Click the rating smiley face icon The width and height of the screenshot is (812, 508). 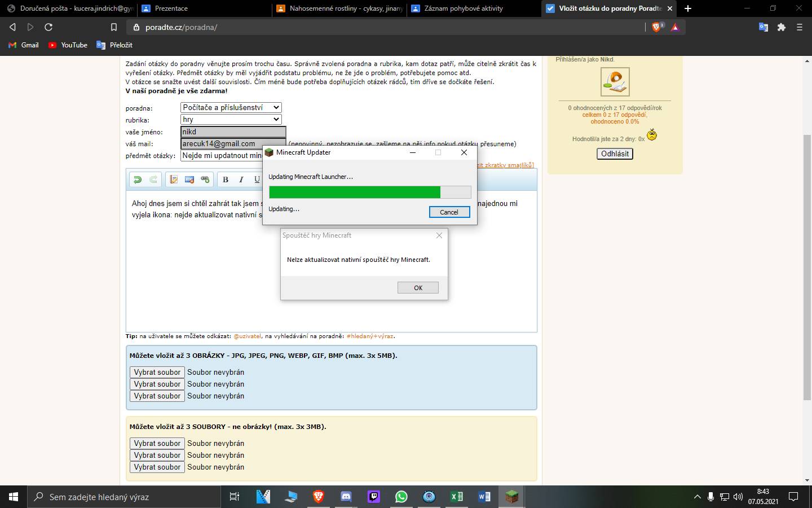point(652,135)
